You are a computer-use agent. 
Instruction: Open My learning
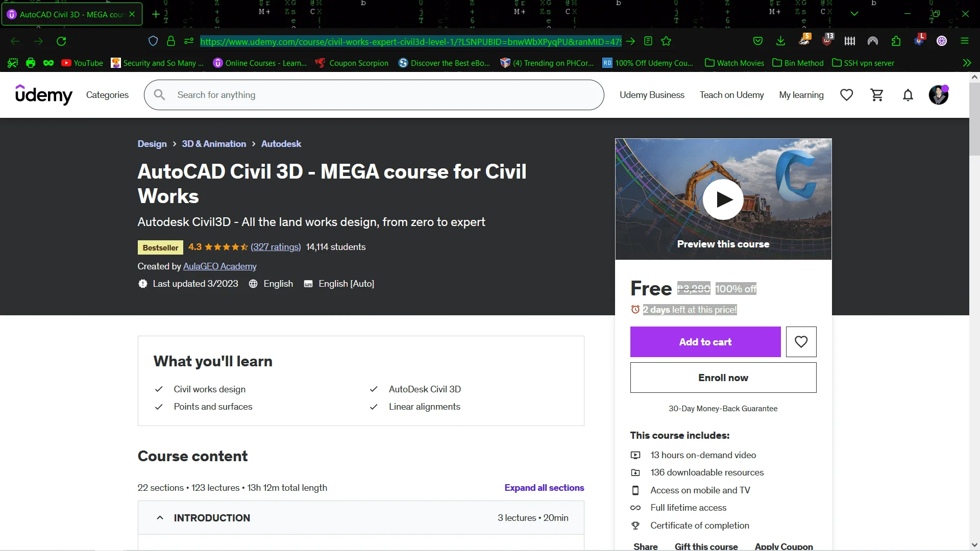pos(801,95)
